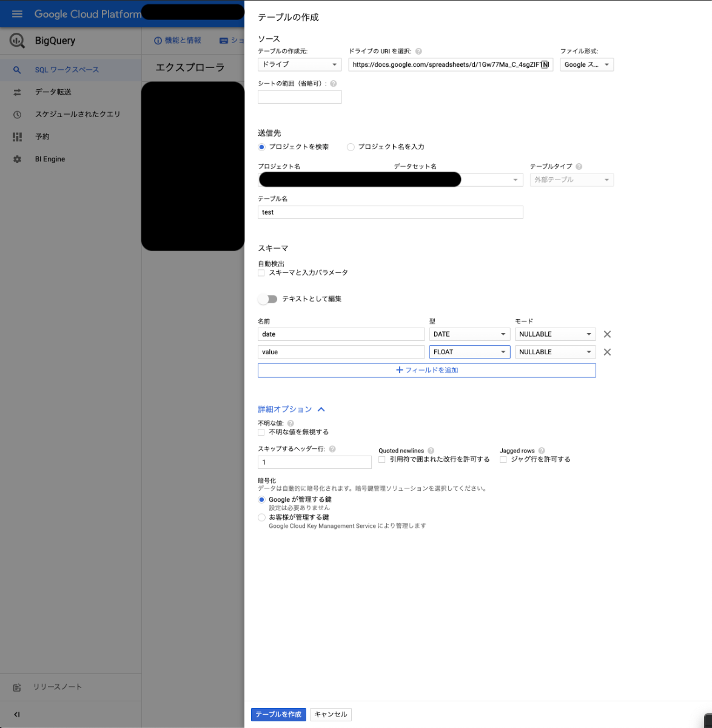Click キャンセル button
712x728 pixels.
(331, 715)
